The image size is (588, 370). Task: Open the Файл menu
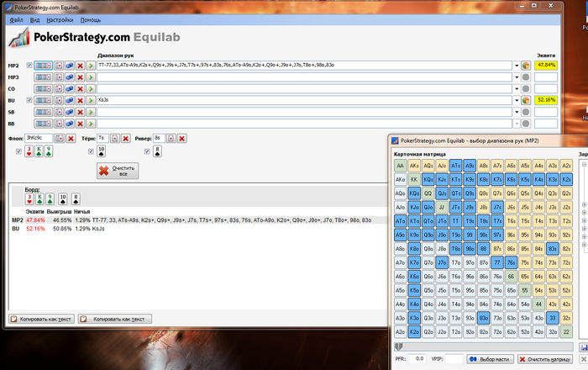16,20
